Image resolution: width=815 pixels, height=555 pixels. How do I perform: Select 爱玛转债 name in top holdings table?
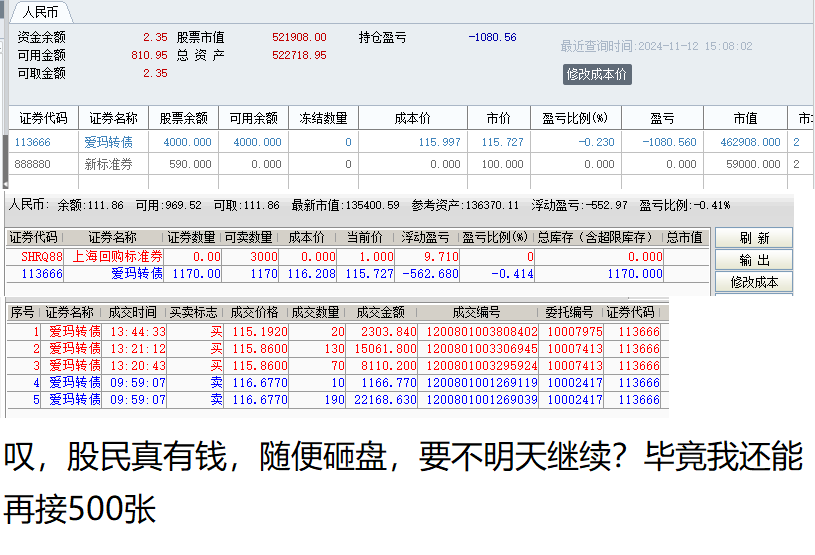[109, 142]
